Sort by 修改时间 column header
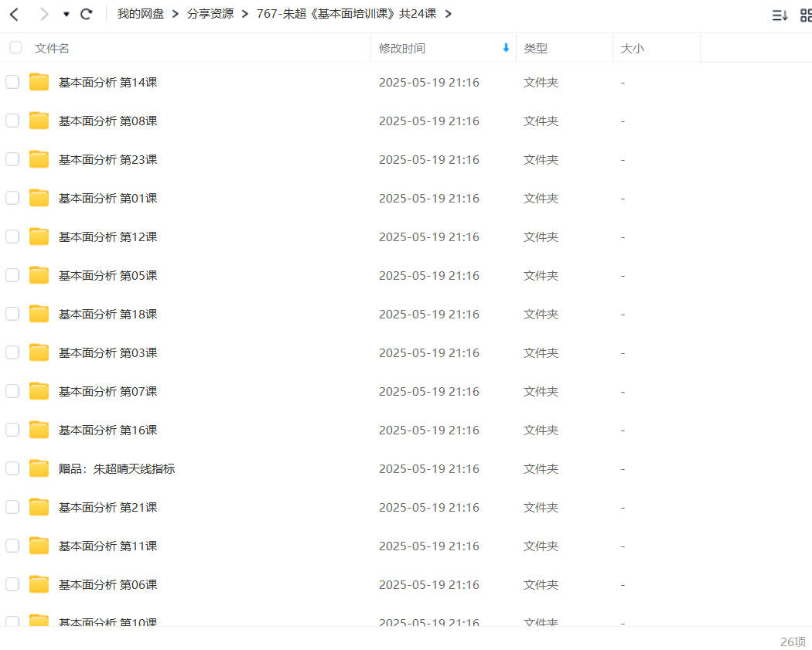812x650 pixels. point(402,48)
